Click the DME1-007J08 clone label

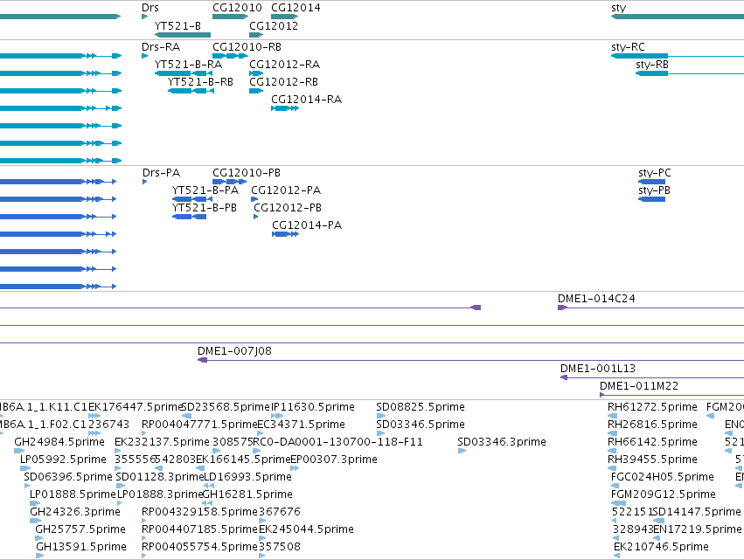coord(235,351)
